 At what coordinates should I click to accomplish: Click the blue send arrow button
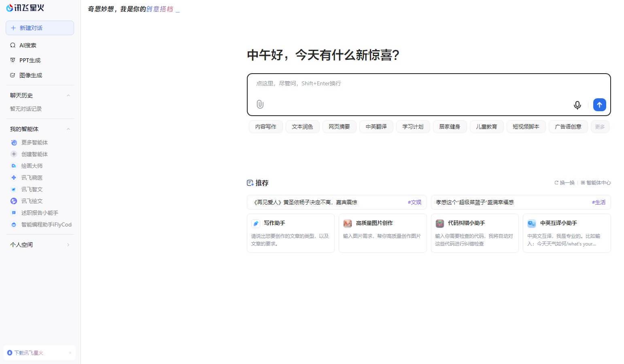point(600,105)
